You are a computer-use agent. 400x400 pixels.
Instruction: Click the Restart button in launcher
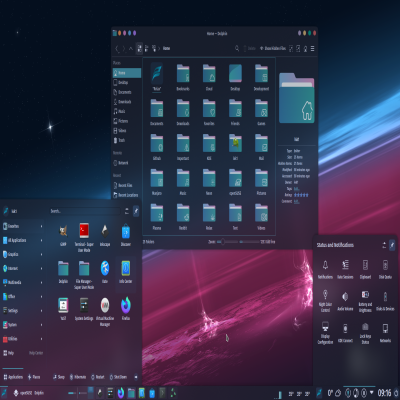(x=98, y=377)
